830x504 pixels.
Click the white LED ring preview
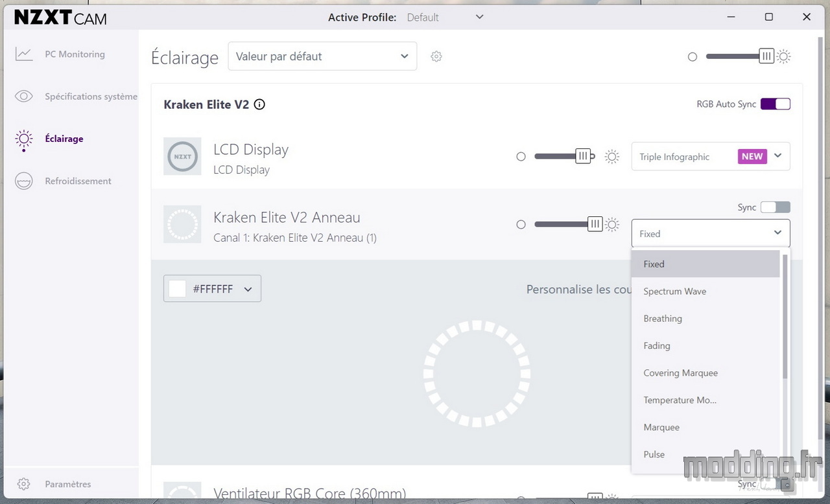click(x=477, y=374)
